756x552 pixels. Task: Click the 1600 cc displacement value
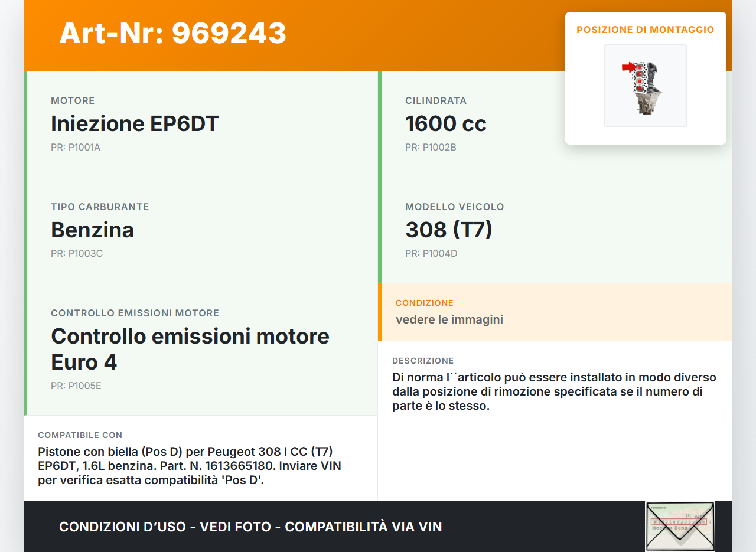click(x=445, y=123)
